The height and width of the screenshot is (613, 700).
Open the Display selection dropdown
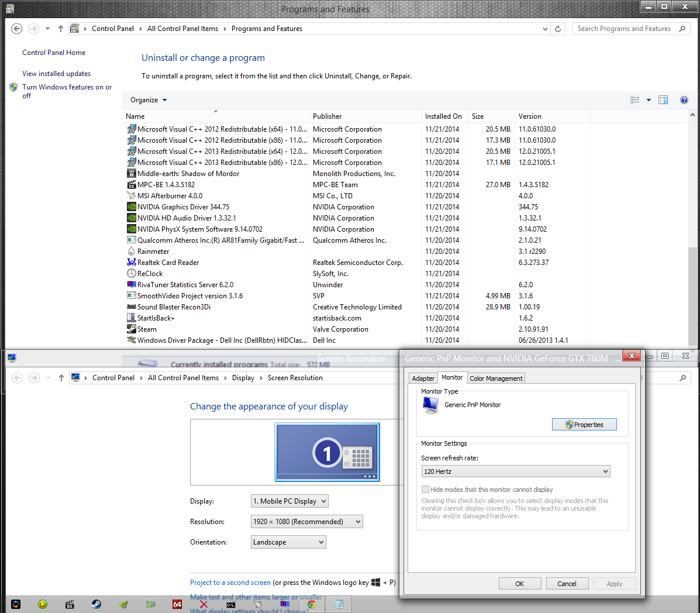point(289,501)
